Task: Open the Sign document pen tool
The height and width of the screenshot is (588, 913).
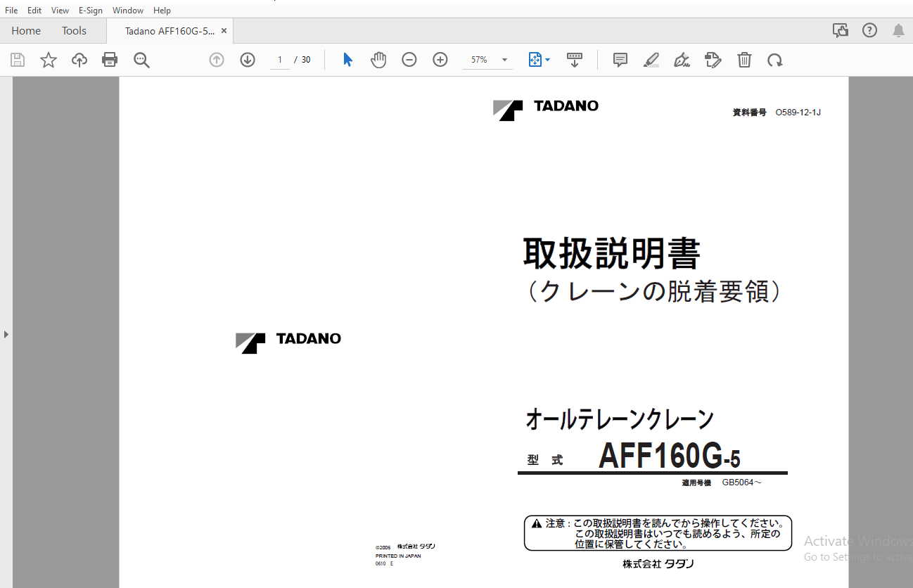Action: (682, 60)
